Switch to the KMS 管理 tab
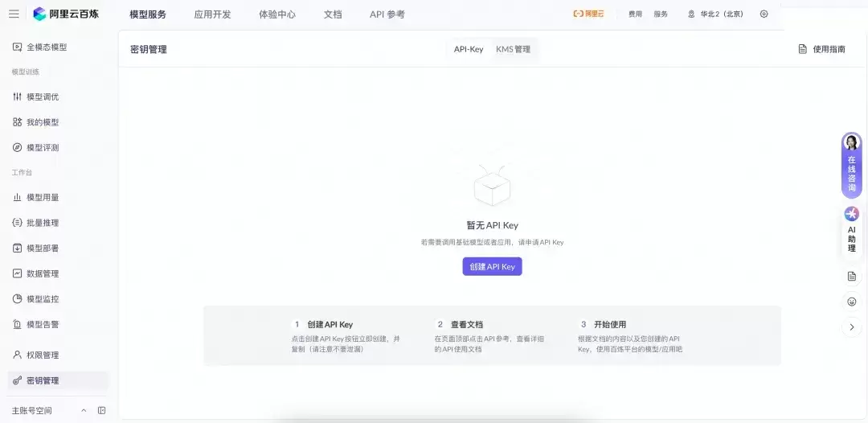 513,49
